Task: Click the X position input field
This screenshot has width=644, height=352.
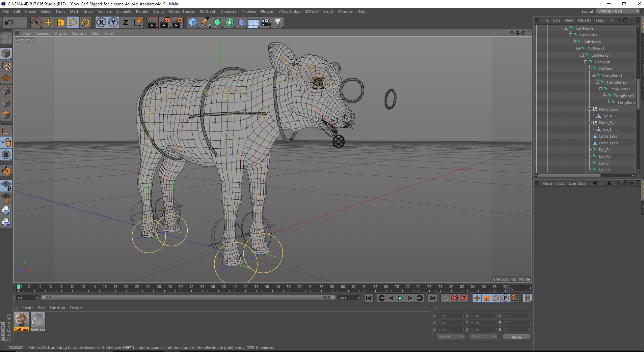Action: click(451, 316)
